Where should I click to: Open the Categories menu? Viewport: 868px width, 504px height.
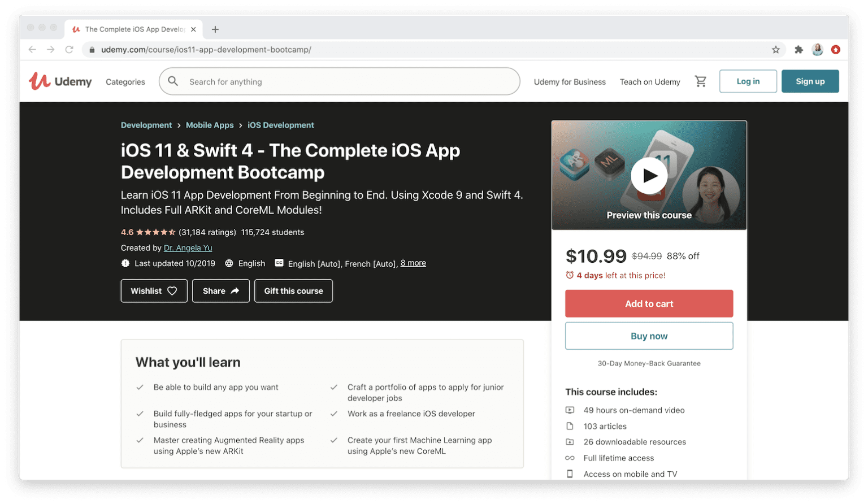click(x=125, y=81)
